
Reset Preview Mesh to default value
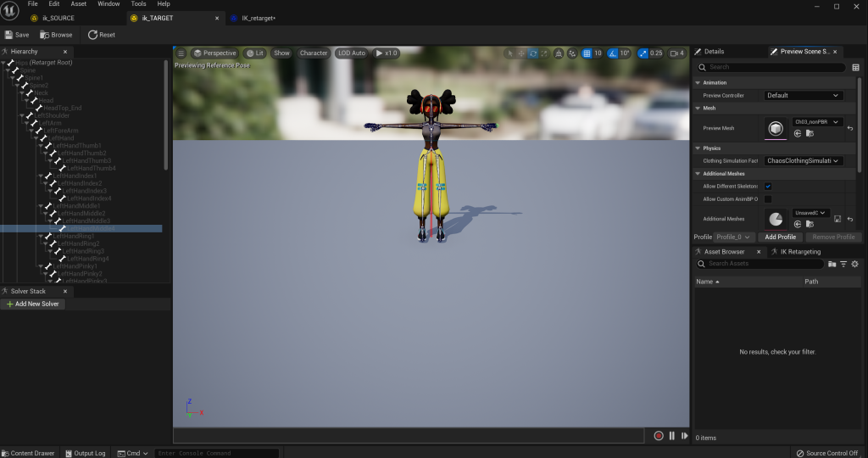[x=850, y=128]
